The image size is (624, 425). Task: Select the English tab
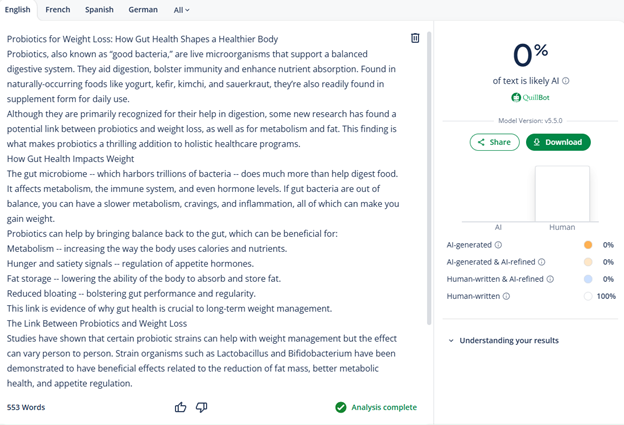tap(18, 10)
